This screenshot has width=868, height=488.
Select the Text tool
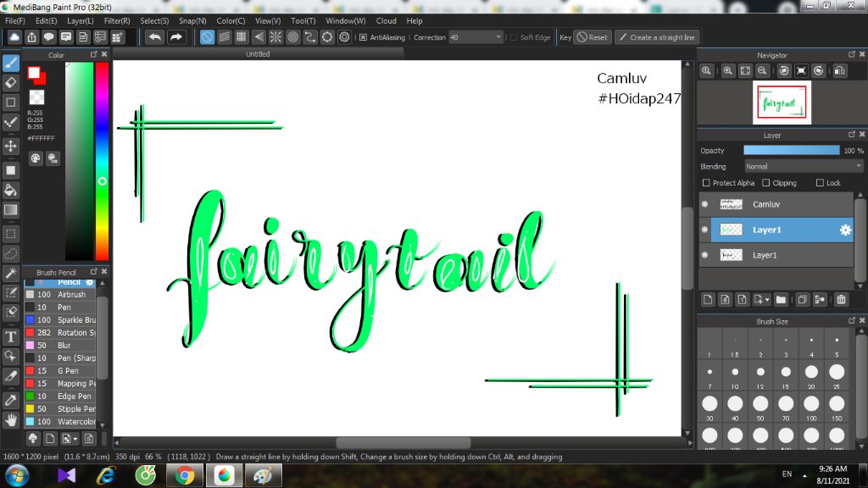point(10,337)
